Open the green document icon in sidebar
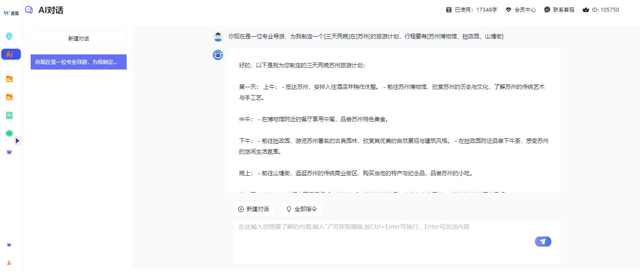The height and width of the screenshot is (272, 644). pyautogui.click(x=9, y=115)
